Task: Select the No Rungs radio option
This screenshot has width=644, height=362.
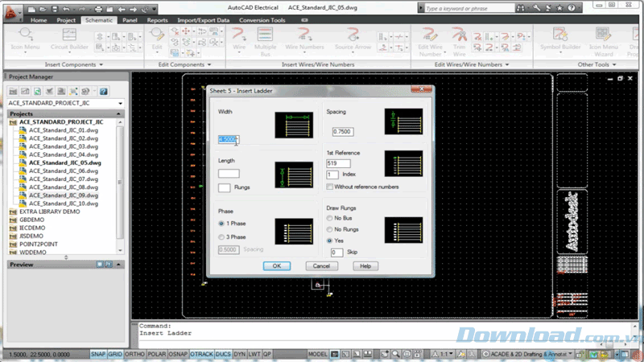Action: click(329, 229)
